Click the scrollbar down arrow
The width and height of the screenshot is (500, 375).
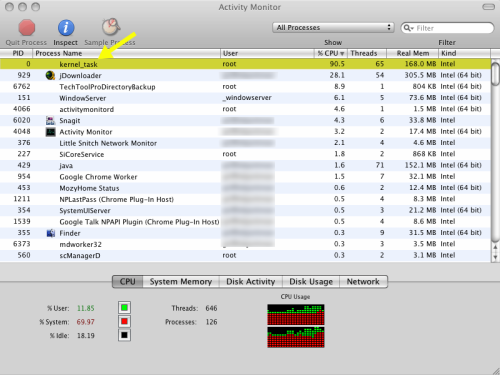pyautogui.click(x=495, y=257)
